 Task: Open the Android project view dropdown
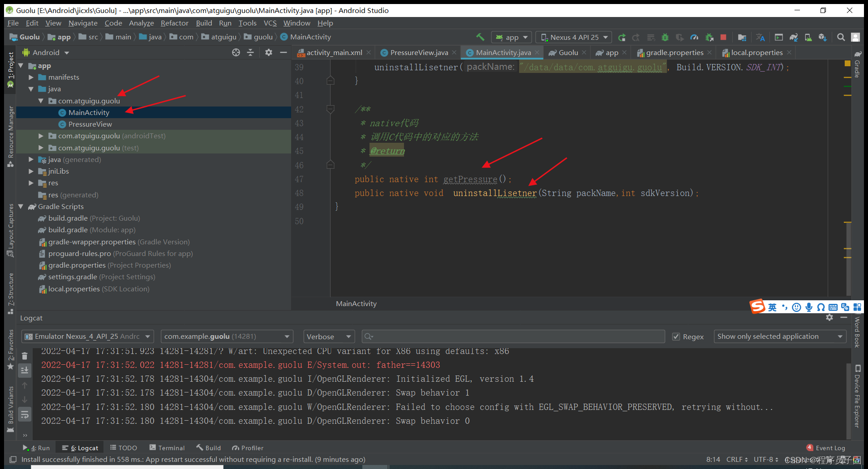45,52
